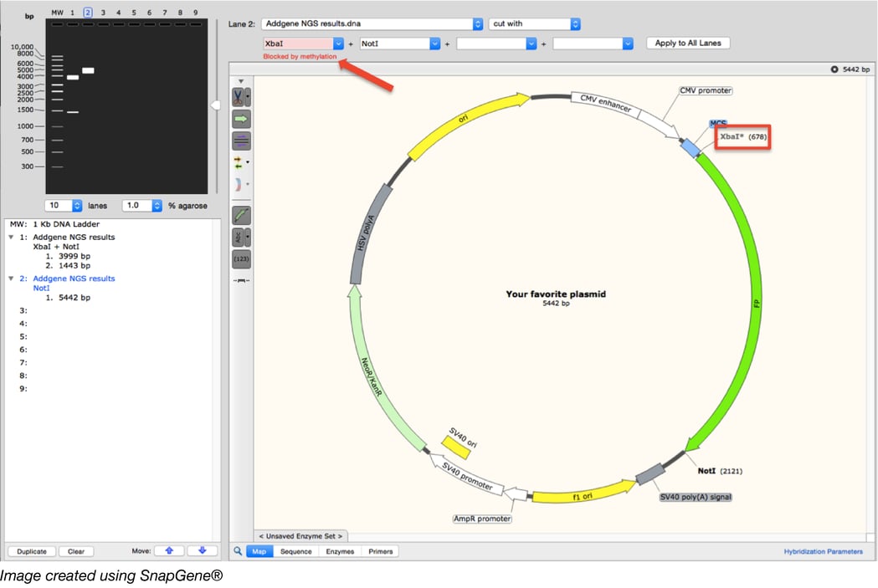Click the (123) numbering display icon
This screenshot has width=878, height=588.
(x=239, y=259)
